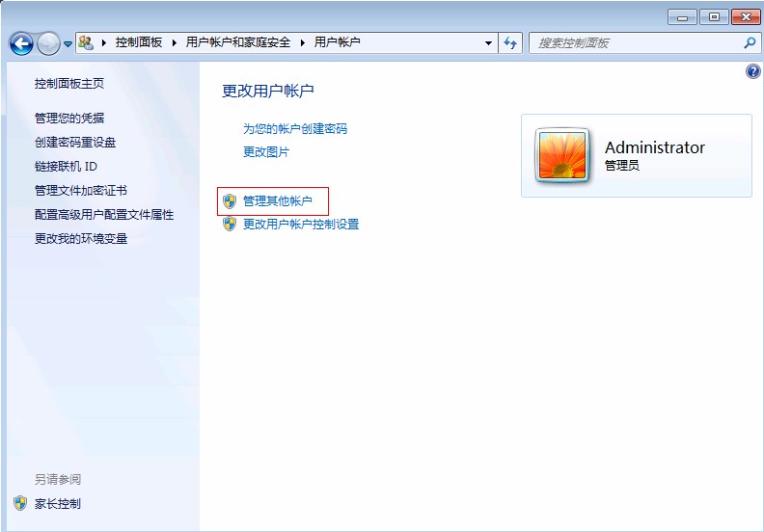Screen dimensions: 764x532
Task: Click shield icon next to 家长控制
Action: pos(20,503)
